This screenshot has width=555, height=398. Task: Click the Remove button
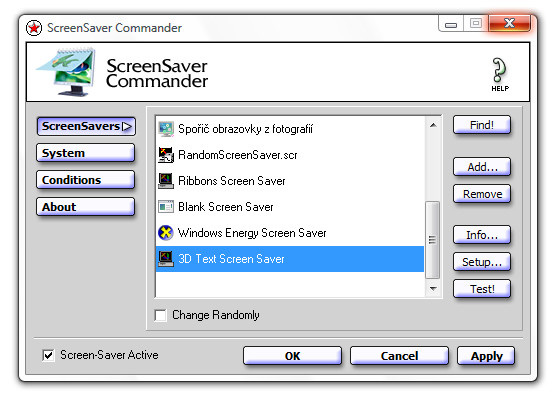pyautogui.click(x=482, y=194)
